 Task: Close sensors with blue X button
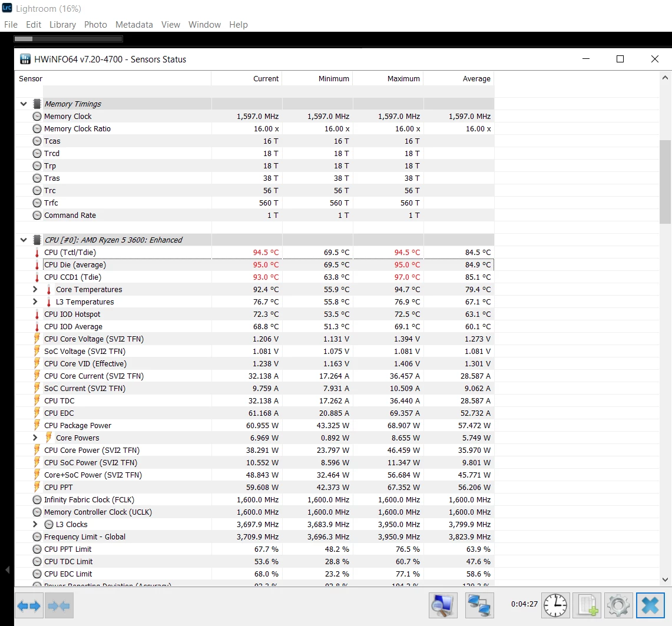tap(650, 605)
